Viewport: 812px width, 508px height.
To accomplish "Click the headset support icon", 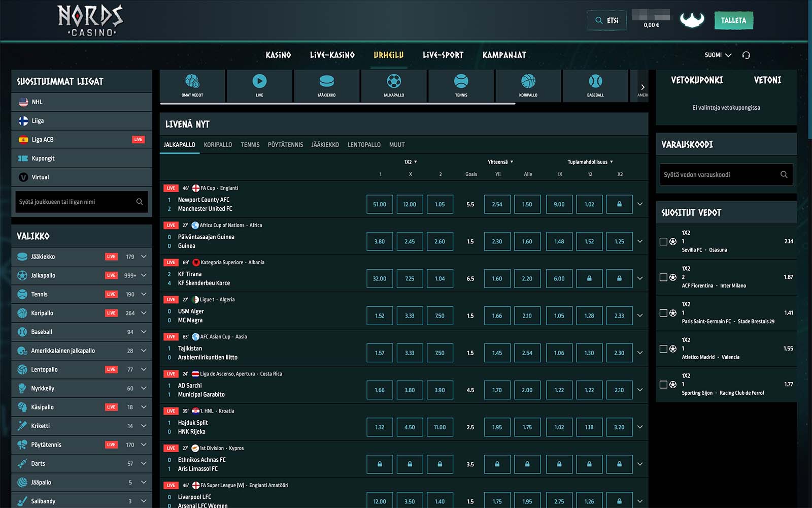I will point(746,55).
